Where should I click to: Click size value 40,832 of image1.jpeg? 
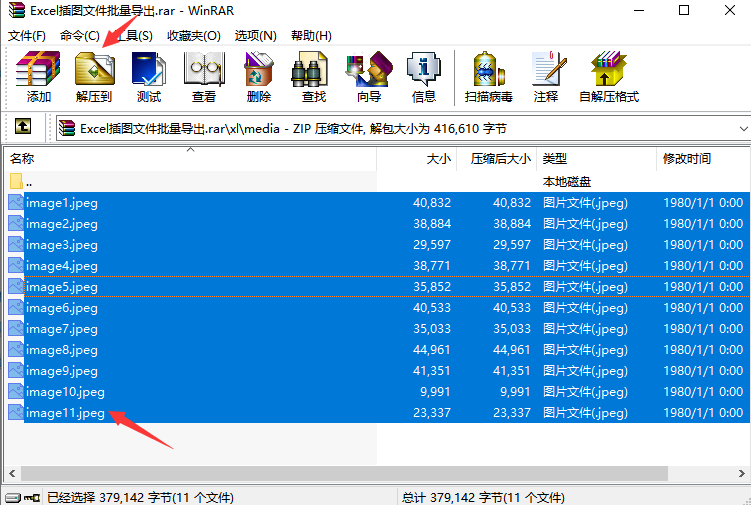click(x=432, y=203)
